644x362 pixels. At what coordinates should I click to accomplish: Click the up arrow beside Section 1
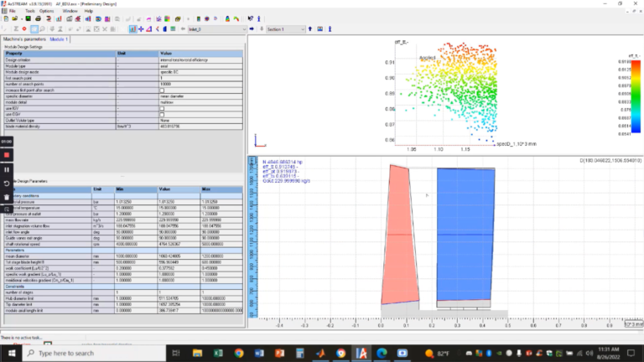pyautogui.click(x=310, y=29)
